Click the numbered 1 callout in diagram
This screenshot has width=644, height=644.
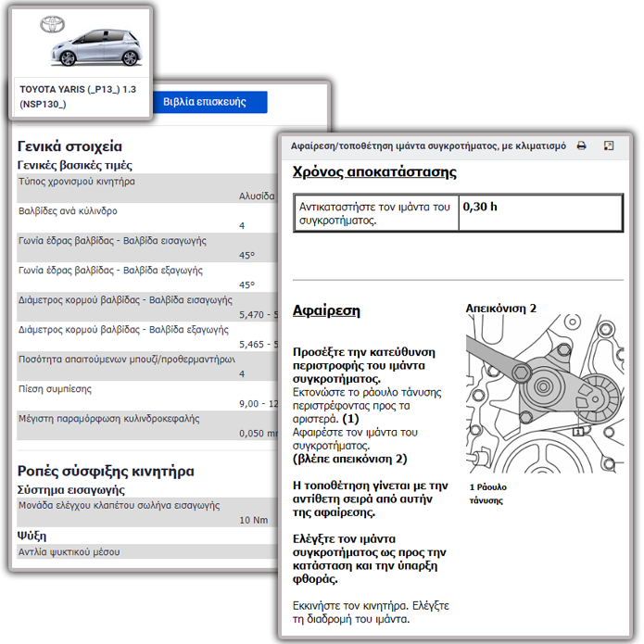coord(578,432)
